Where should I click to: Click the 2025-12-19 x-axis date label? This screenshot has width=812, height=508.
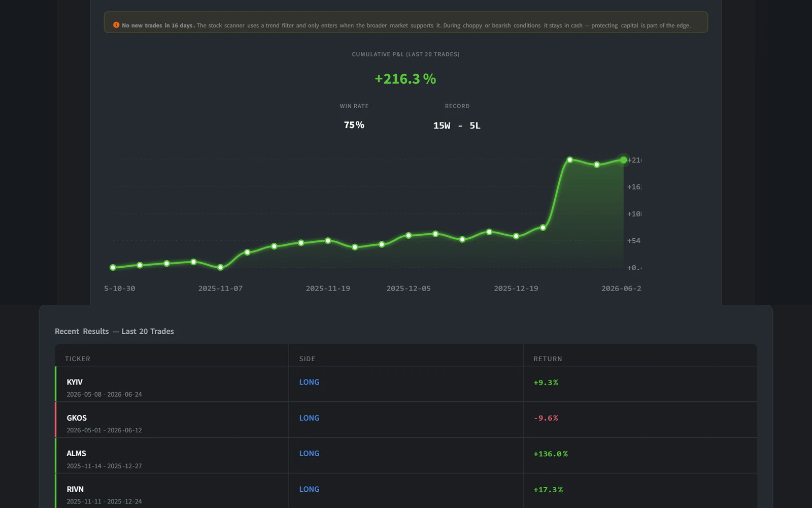516,289
